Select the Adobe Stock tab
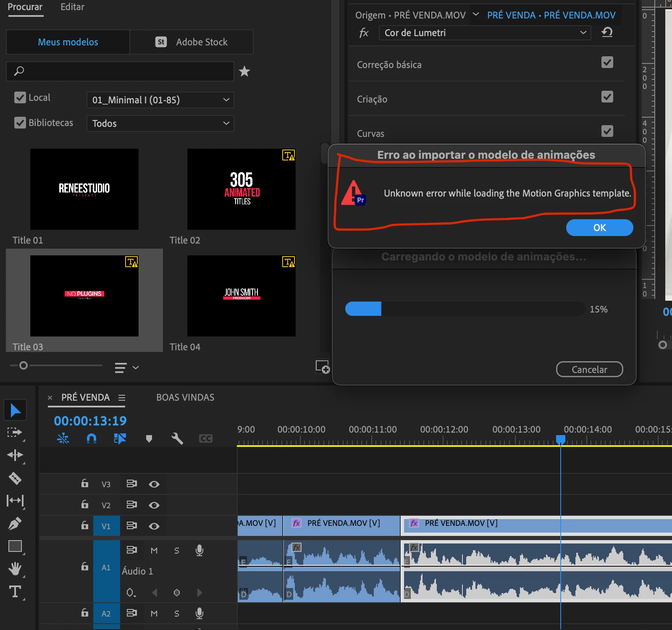Image resolution: width=672 pixels, height=630 pixels. click(192, 42)
